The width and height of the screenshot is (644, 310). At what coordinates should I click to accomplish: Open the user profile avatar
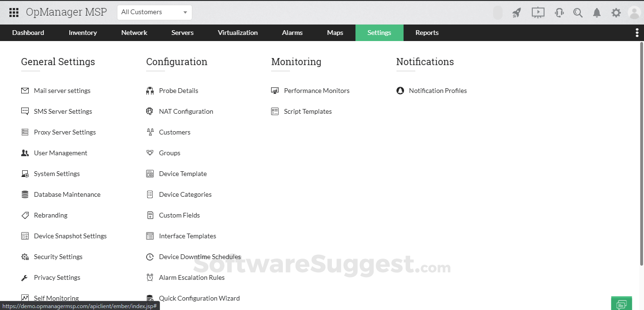[634, 13]
